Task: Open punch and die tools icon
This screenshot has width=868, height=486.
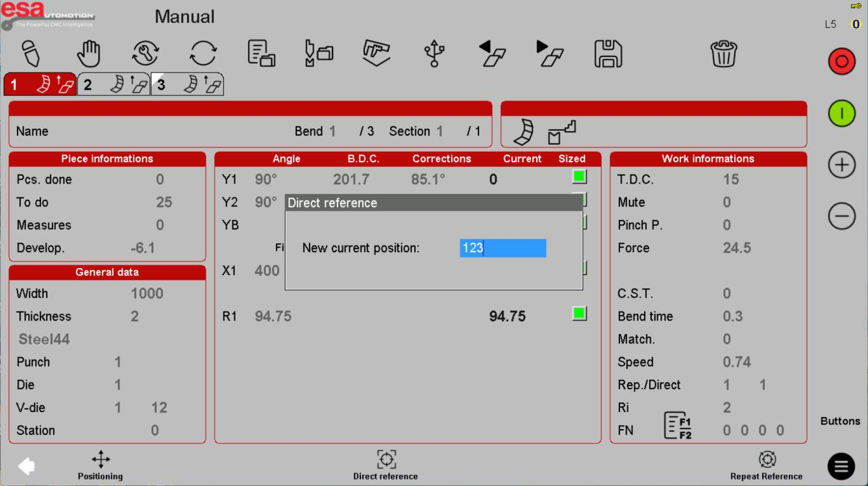Action: pos(319,54)
